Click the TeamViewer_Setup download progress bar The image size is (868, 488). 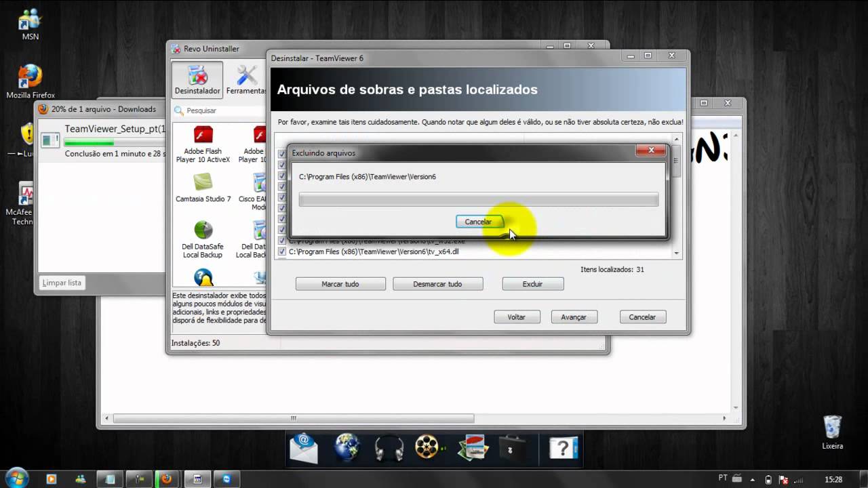(x=114, y=143)
